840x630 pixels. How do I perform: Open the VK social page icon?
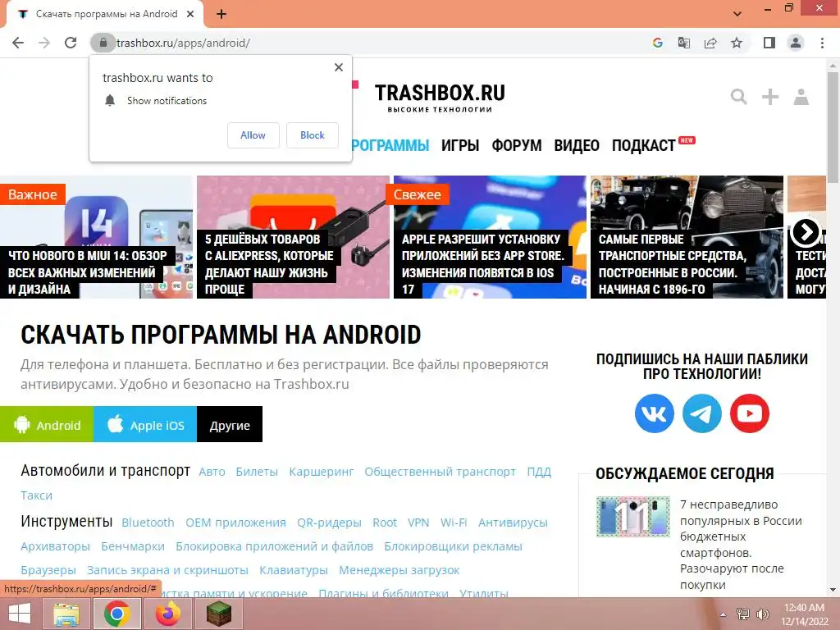654,413
